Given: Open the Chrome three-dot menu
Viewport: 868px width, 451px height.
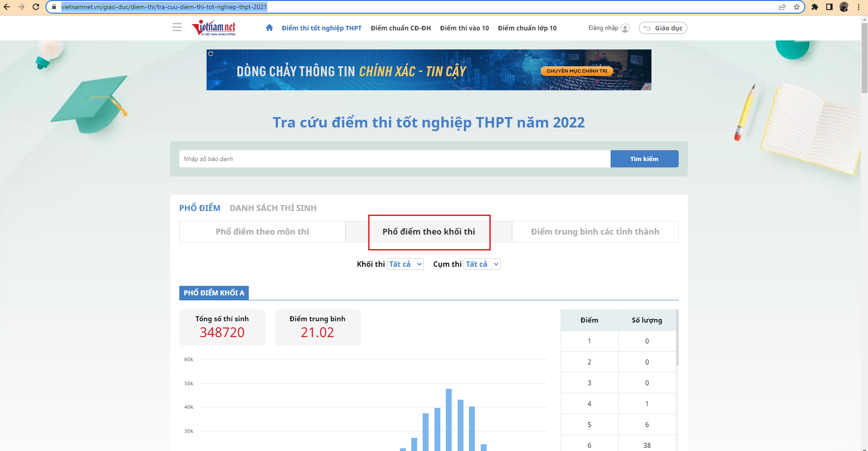Looking at the screenshot, I should coord(858,7).
